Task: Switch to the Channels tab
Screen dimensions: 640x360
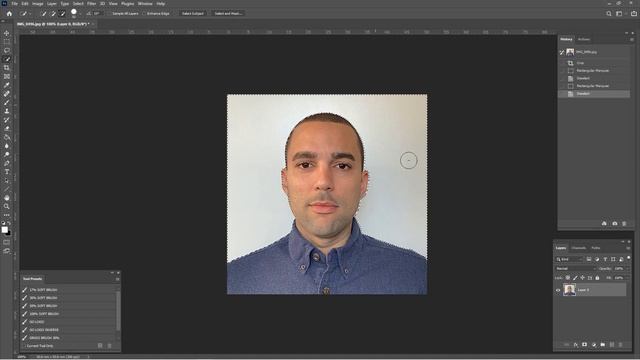Action: click(578, 248)
